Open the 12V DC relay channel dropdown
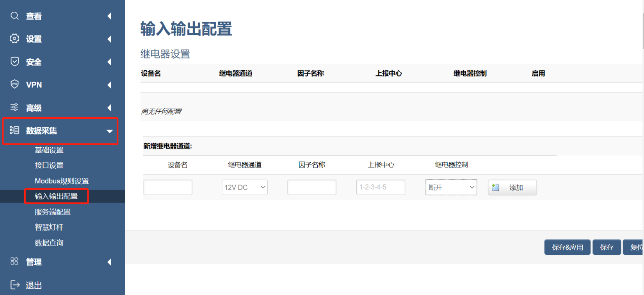644x295 pixels. tap(245, 187)
